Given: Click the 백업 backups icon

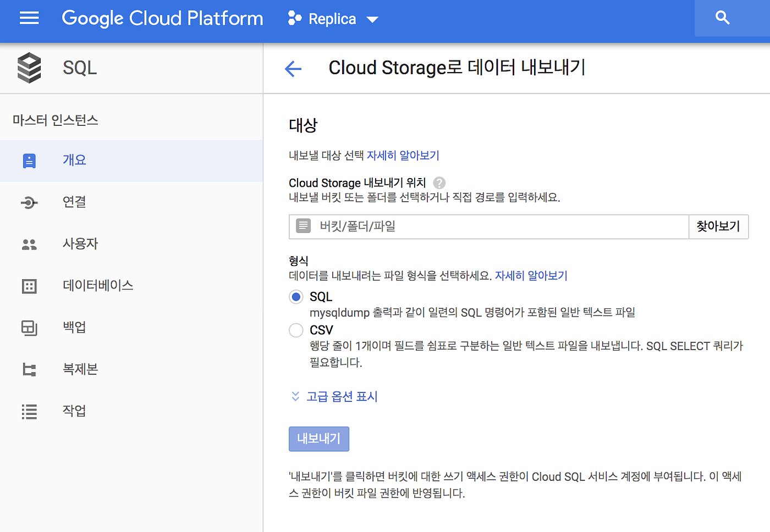Looking at the screenshot, I should pos(29,328).
